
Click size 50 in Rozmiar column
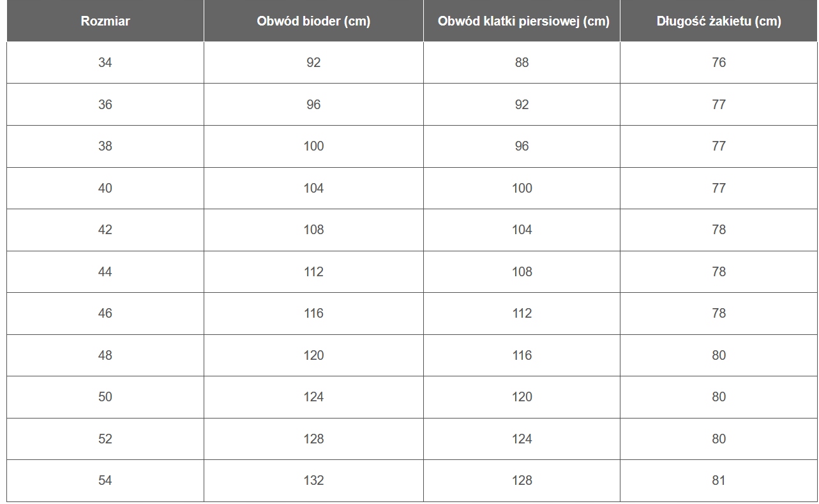[105, 397]
